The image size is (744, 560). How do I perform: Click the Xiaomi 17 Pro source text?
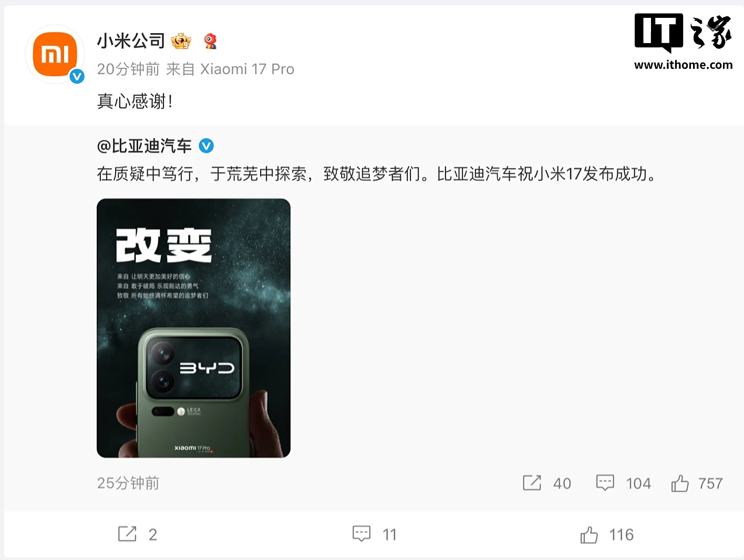[247, 69]
